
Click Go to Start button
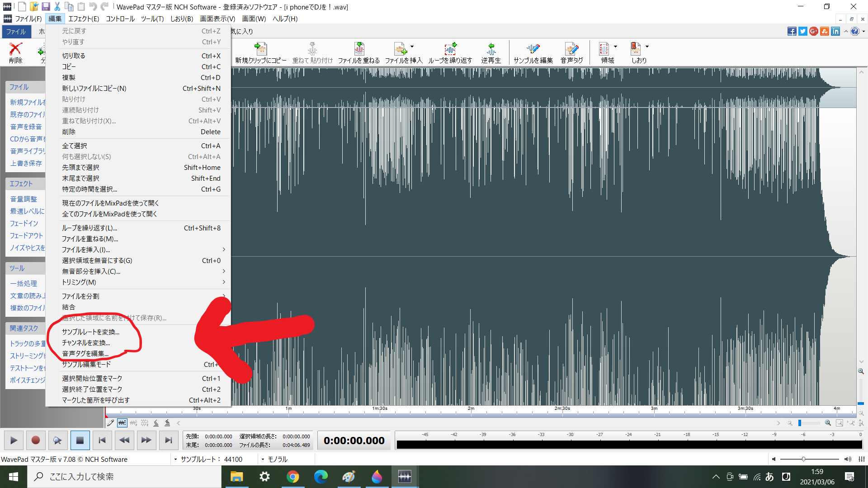[x=102, y=440]
